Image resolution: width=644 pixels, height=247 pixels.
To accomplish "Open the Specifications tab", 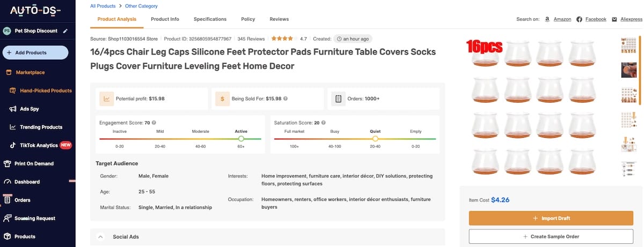I will tap(210, 19).
